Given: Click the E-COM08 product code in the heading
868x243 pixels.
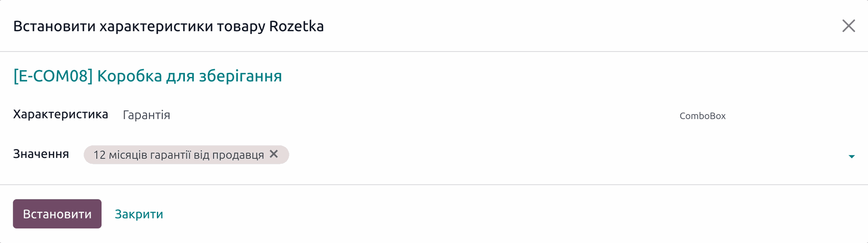Looking at the screenshot, I should (53, 76).
